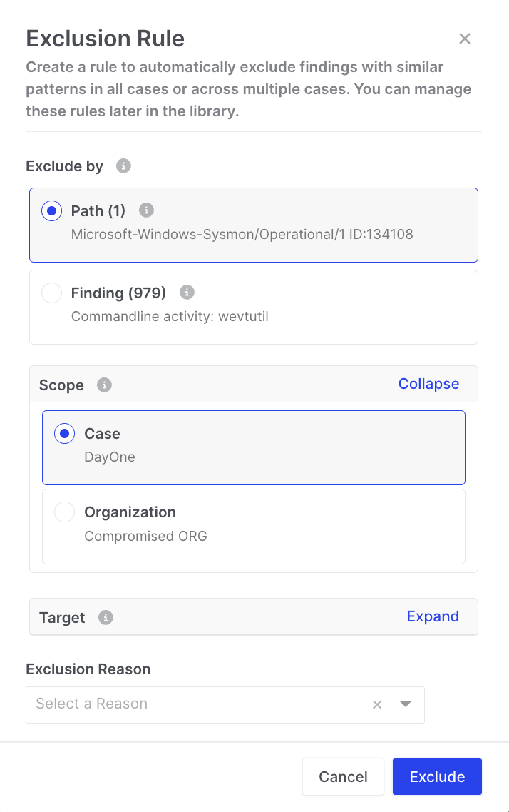Expand the Target section
Viewport: 509px width, 812px height.
click(x=432, y=616)
